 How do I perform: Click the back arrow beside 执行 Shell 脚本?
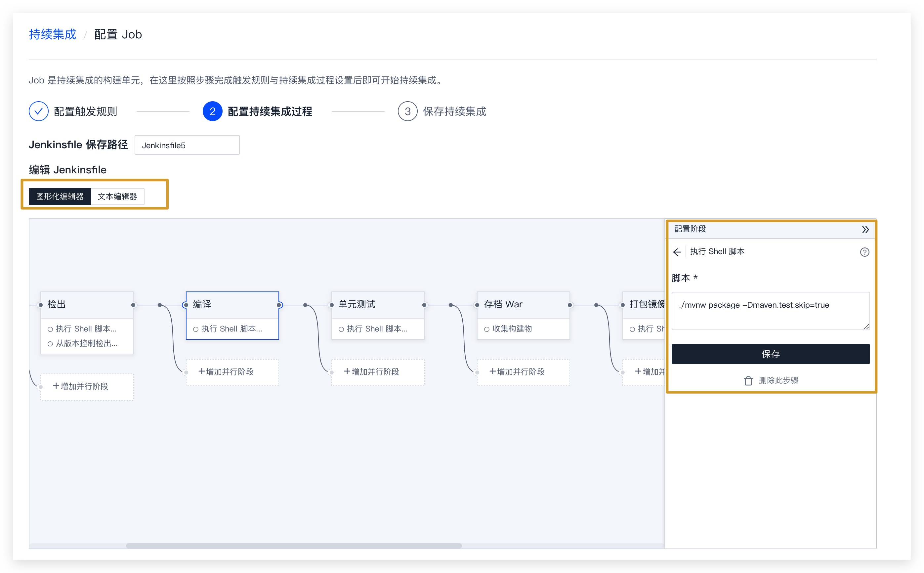point(678,252)
